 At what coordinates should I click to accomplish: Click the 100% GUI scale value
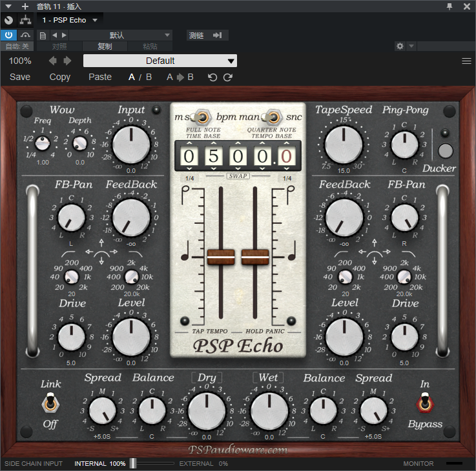(x=20, y=61)
